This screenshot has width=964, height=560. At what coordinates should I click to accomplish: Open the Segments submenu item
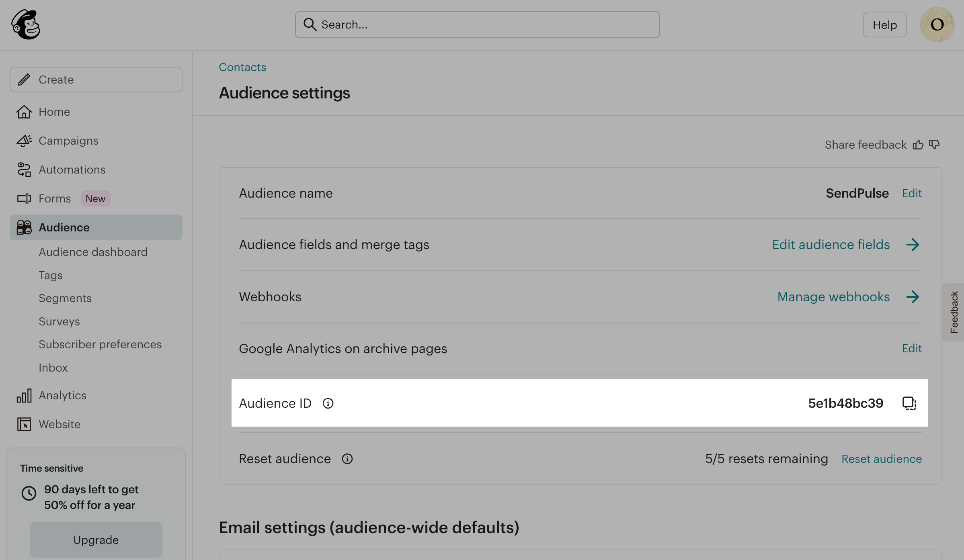(x=65, y=298)
